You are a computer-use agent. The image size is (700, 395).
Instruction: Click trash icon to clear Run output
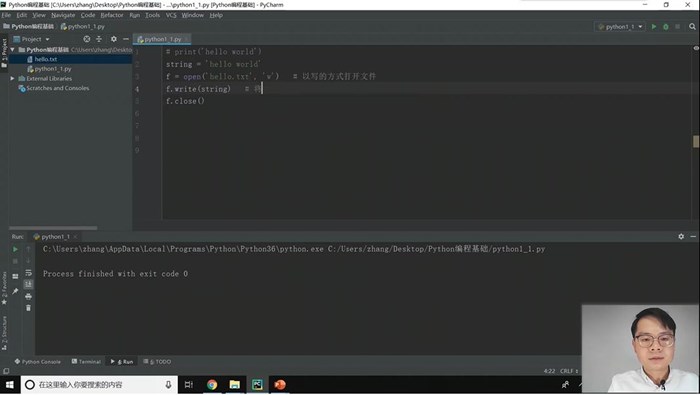[29, 308]
